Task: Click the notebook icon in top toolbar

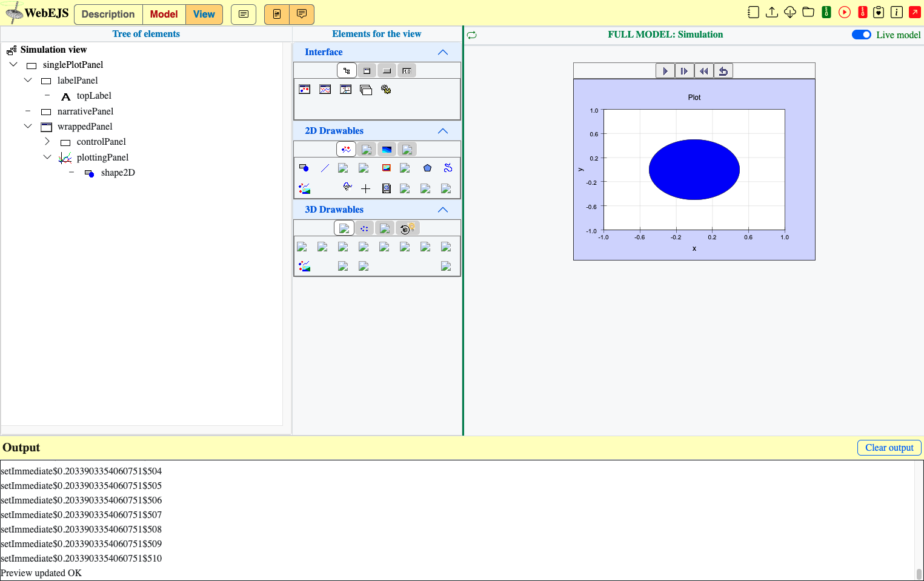Action: click(753, 12)
